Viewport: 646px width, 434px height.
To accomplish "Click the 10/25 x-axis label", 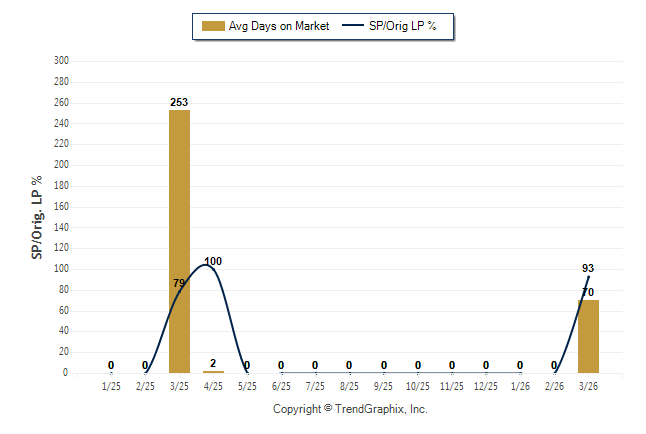I will tap(418, 386).
